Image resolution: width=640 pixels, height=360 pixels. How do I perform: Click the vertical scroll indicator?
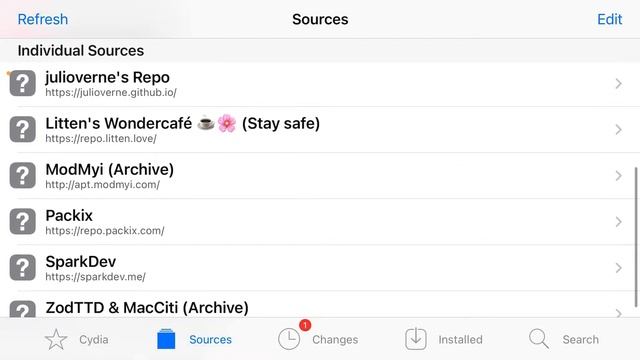tap(636, 237)
